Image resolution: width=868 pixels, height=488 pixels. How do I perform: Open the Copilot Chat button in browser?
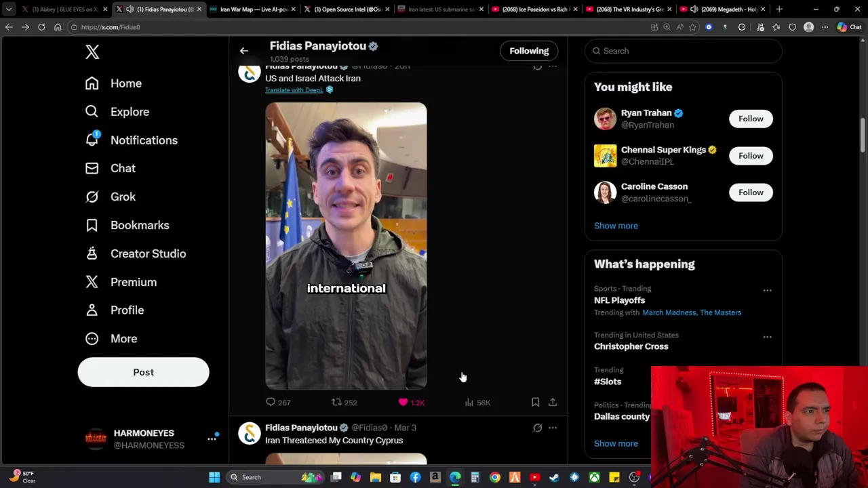[x=849, y=27]
